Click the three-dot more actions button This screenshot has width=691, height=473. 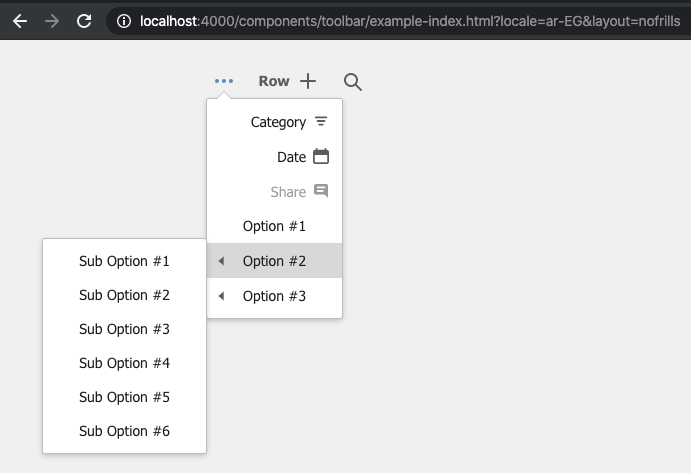point(224,81)
